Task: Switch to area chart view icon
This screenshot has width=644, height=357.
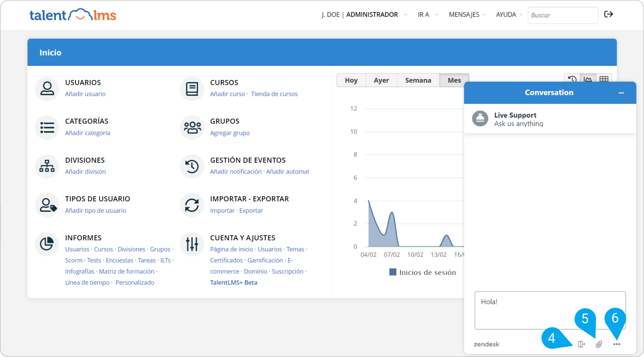Action: [588, 79]
